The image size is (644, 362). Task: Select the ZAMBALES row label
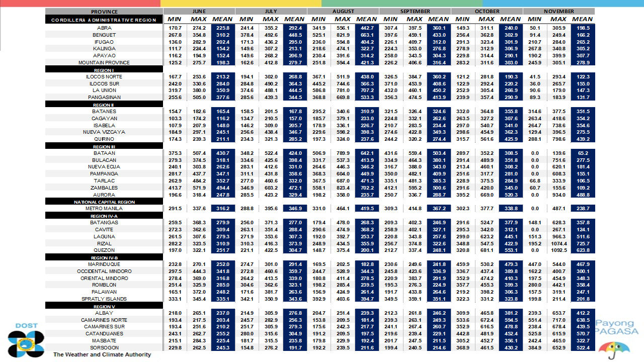[x=104, y=188]
